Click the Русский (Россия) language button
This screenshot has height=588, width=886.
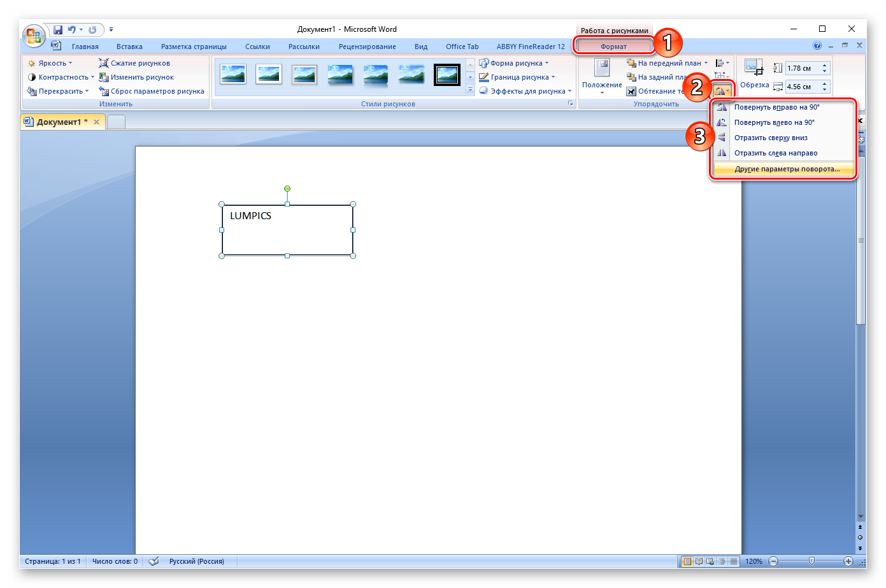196,561
